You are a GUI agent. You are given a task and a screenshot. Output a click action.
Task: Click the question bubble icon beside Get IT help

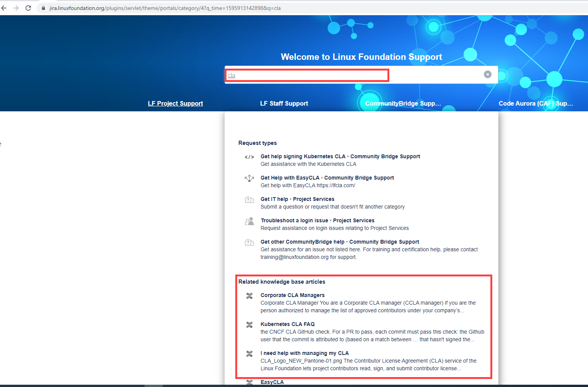click(x=249, y=200)
